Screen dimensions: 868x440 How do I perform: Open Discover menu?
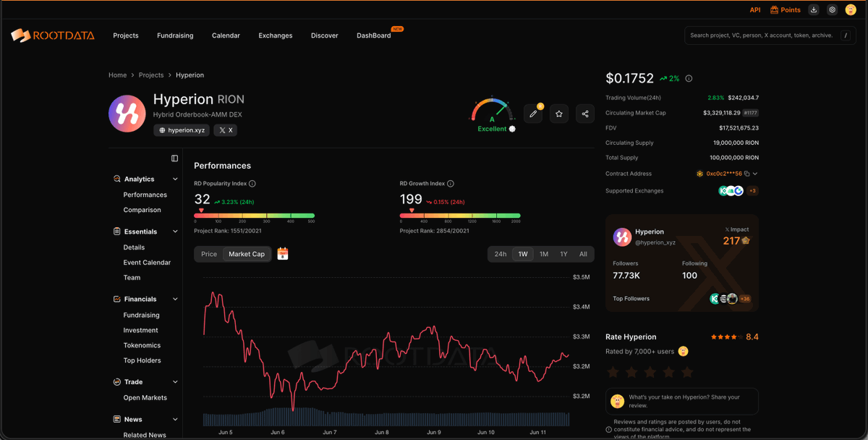[x=325, y=35]
